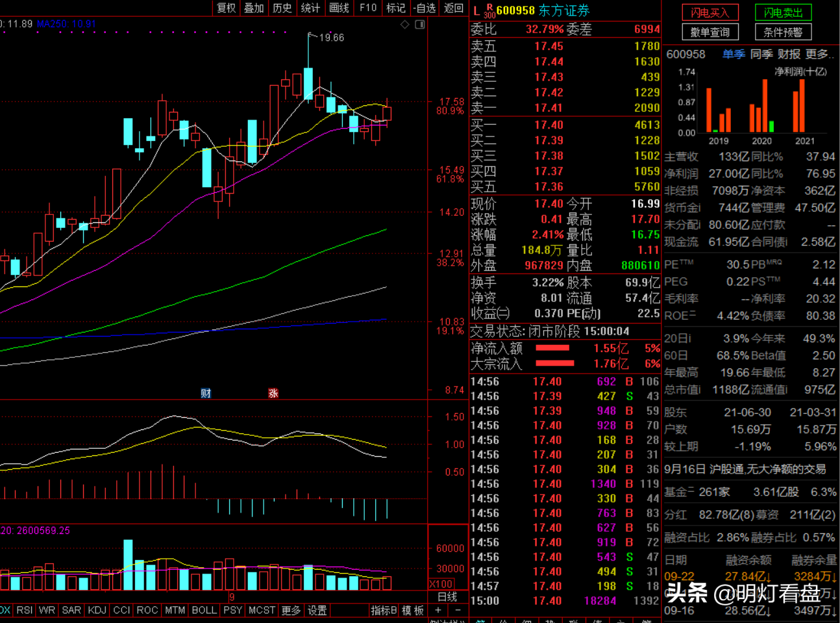This screenshot has width=840, height=623.
Task: Click 返回 to go back
Action: [454, 8]
